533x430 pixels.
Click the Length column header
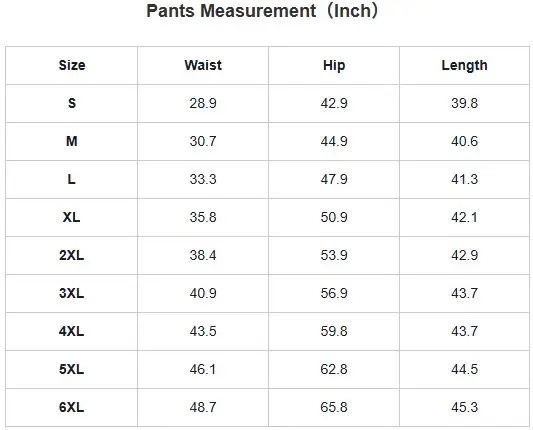464,65
